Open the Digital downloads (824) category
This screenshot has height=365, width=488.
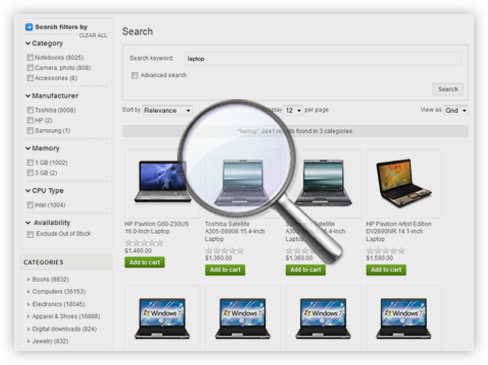click(x=64, y=329)
